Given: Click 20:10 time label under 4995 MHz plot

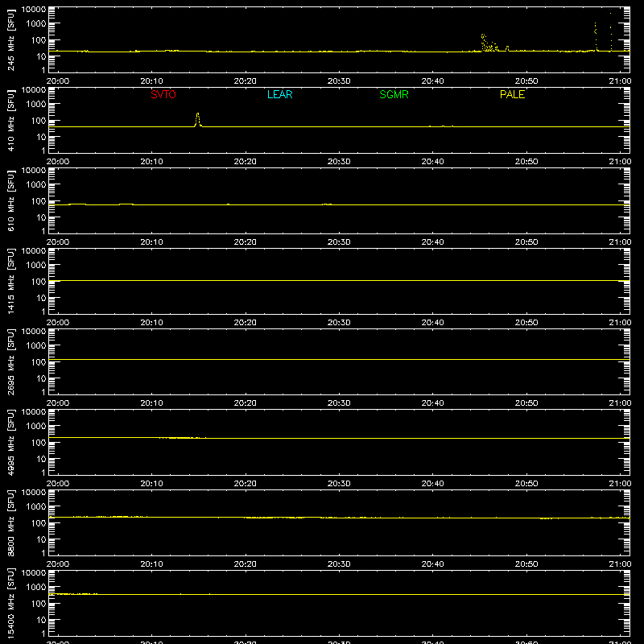Looking at the screenshot, I should 151,484.
